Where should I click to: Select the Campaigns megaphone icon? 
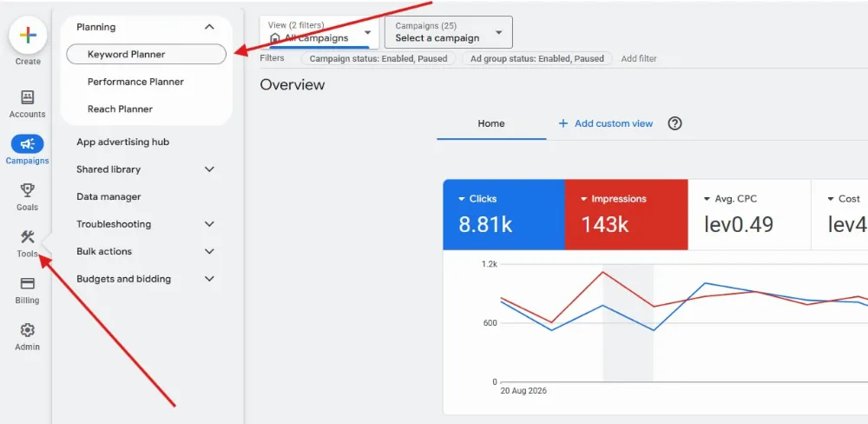[27, 144]
